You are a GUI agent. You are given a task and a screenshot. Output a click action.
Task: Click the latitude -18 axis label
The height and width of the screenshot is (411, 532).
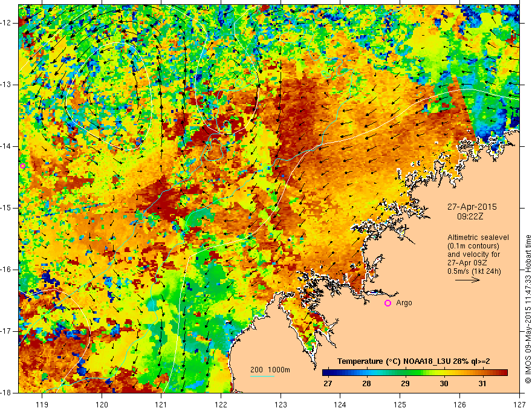coord(6,393)
